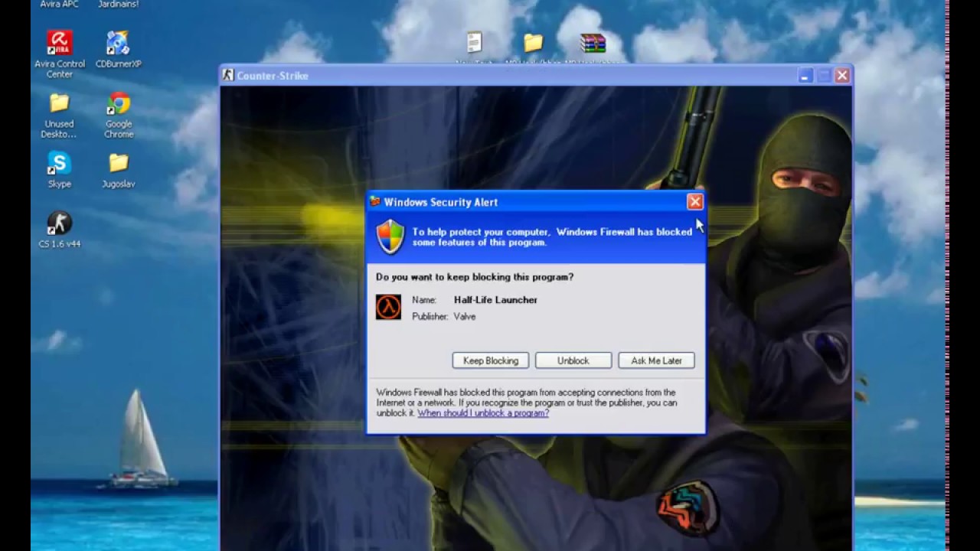Close the Counter-Strike window
The width and height of the screenshot is (980, 551).
coord(842,75)
